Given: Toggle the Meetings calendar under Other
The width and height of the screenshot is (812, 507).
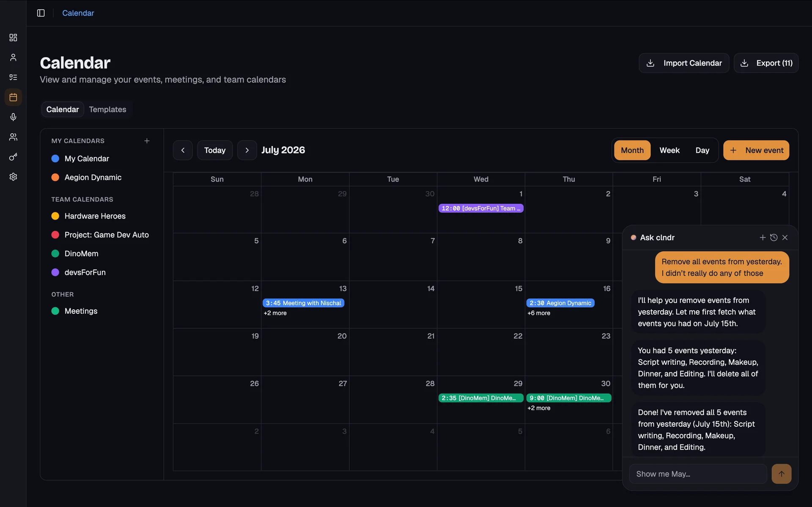Looking at the screenshot, I should click(x=74, y=311).
